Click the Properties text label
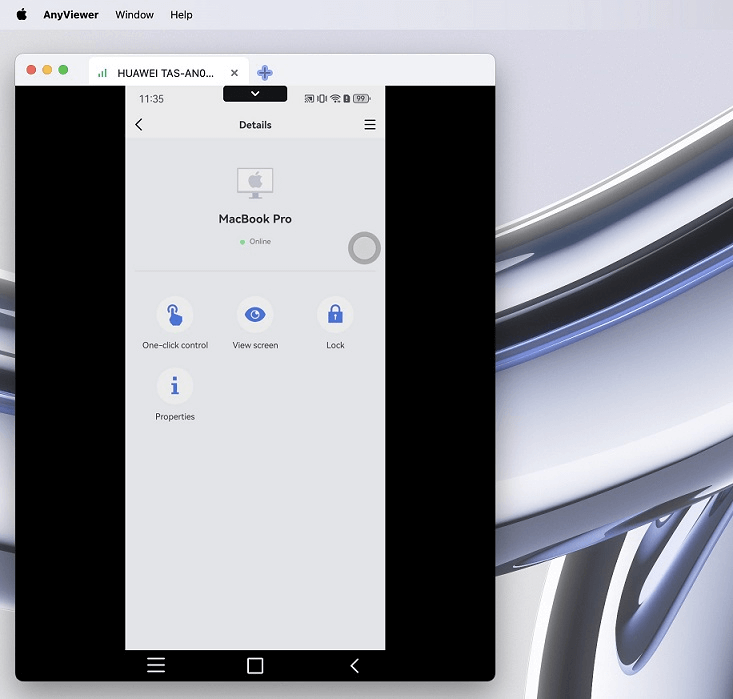Viewport: 733px width, 699px height. tap(175, 417)
